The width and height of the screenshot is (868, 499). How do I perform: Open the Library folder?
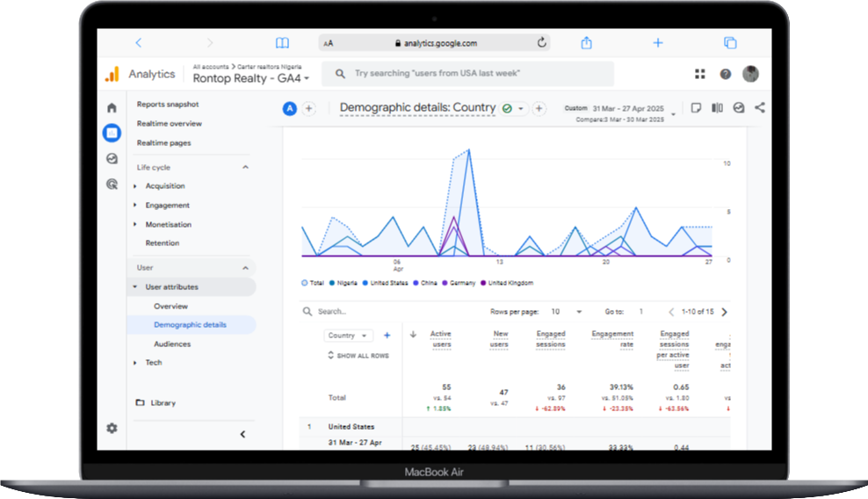point(156,402)
